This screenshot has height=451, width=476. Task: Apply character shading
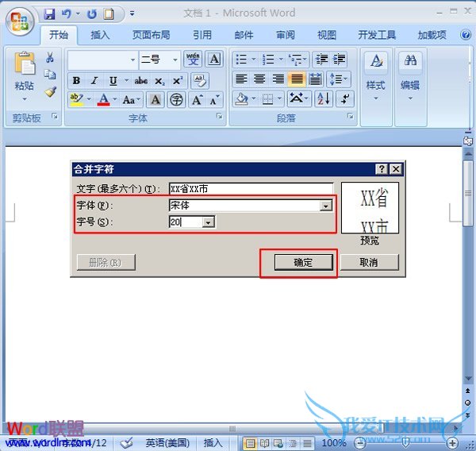click(x=155, y=100)
